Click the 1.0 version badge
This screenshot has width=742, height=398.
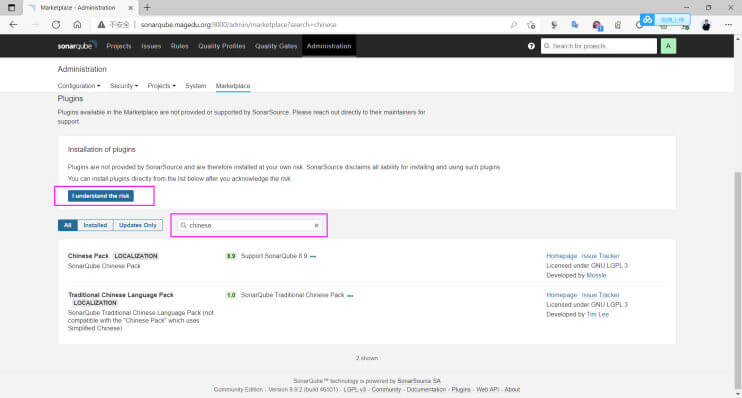point(231,295)
